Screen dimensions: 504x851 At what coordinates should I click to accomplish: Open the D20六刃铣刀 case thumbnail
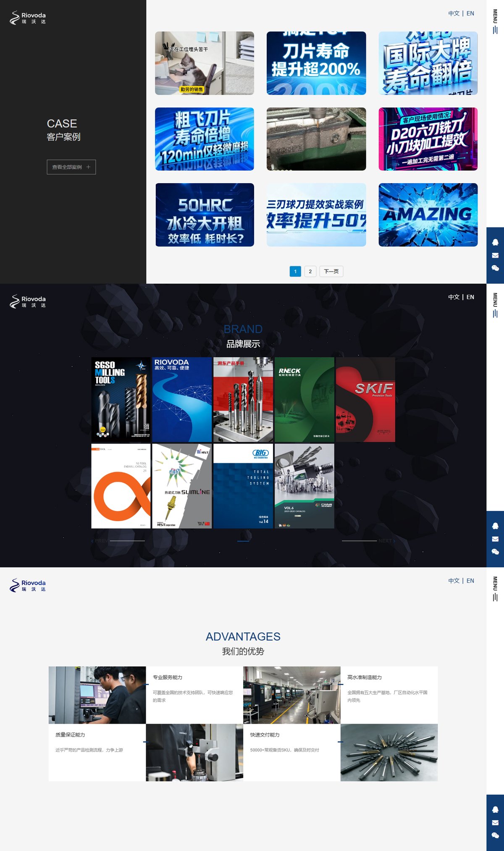[x=428, y=139]
